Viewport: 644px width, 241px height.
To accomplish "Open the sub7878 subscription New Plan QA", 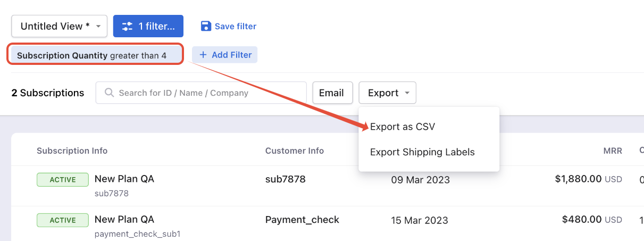I will [124, 179].
